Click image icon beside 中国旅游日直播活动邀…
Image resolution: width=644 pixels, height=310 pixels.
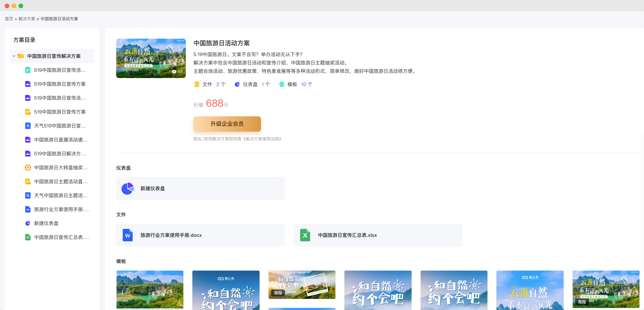coord(28,140)
